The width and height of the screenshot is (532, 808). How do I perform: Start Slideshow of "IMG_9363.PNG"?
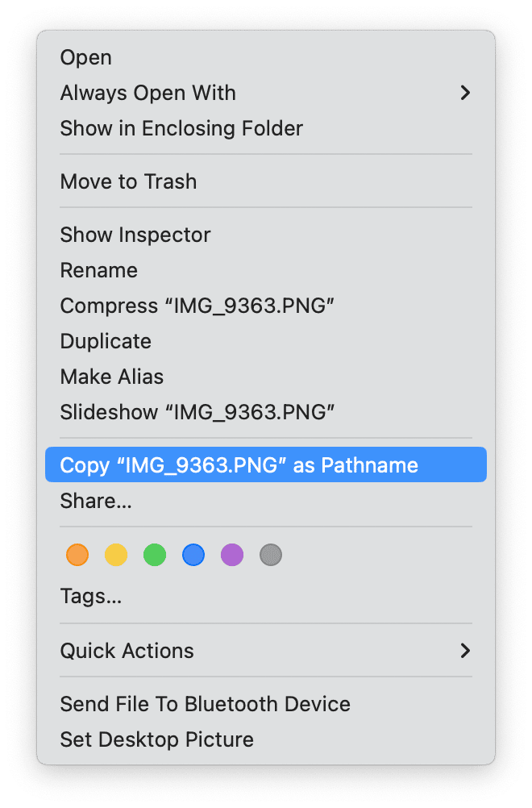click(x=197, y=412)
